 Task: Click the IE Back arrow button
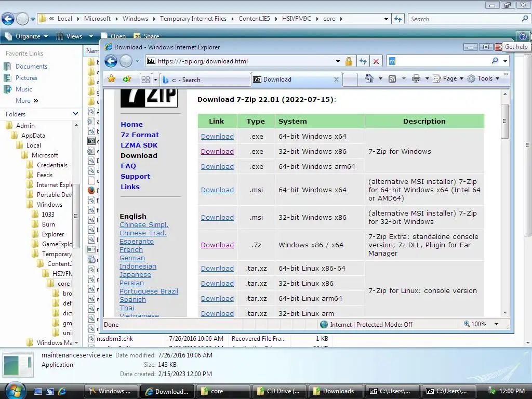tap(111, 61)
